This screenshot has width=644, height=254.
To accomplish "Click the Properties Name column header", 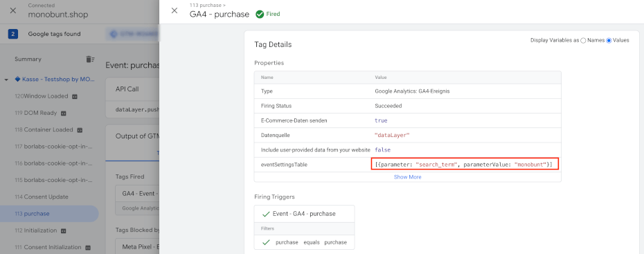I will pos(267,77).
